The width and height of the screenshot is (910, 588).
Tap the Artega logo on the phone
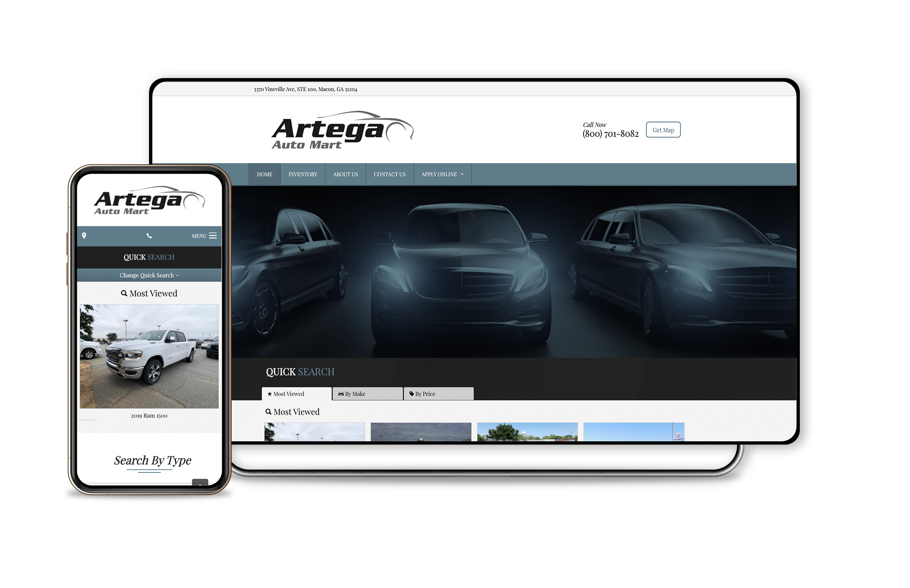(x=149, y=200)
